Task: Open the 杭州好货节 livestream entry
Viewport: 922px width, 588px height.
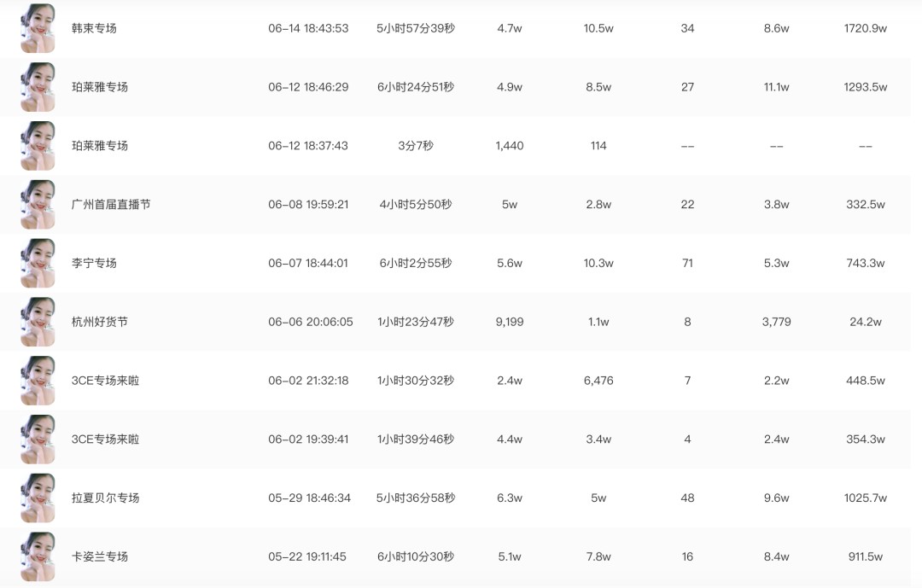Action: [x=99, y=322]
